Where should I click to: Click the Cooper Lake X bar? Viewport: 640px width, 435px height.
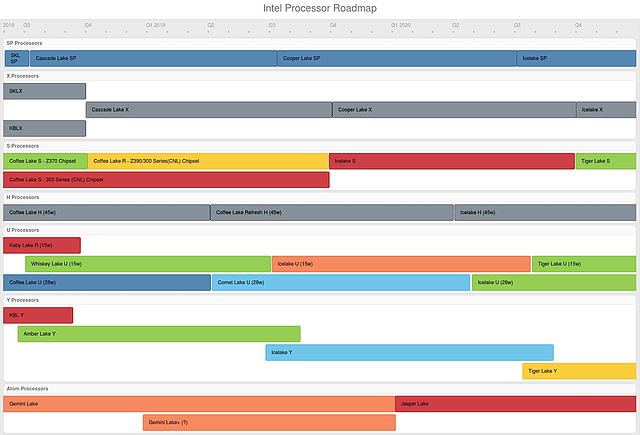pos(454,110)
